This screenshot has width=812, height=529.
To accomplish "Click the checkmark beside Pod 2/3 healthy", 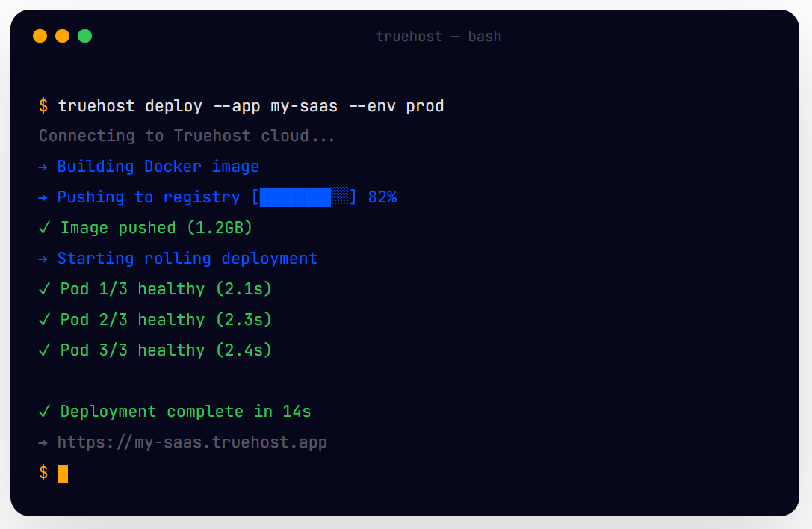I will [45, 319].
